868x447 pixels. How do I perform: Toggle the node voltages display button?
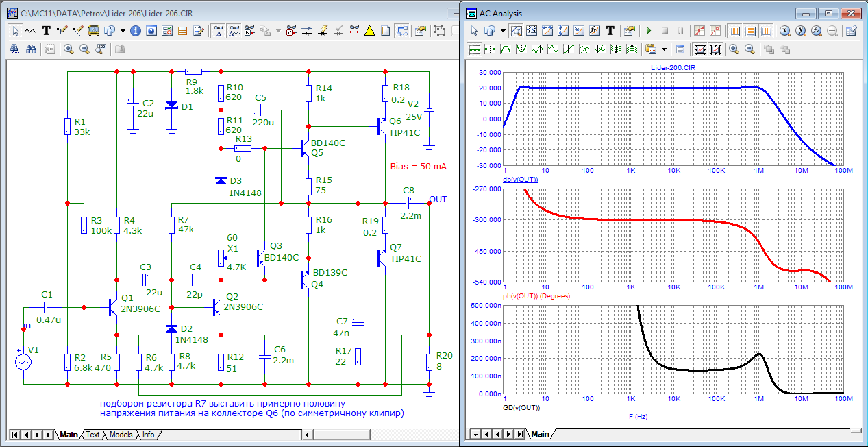[290, 31]
